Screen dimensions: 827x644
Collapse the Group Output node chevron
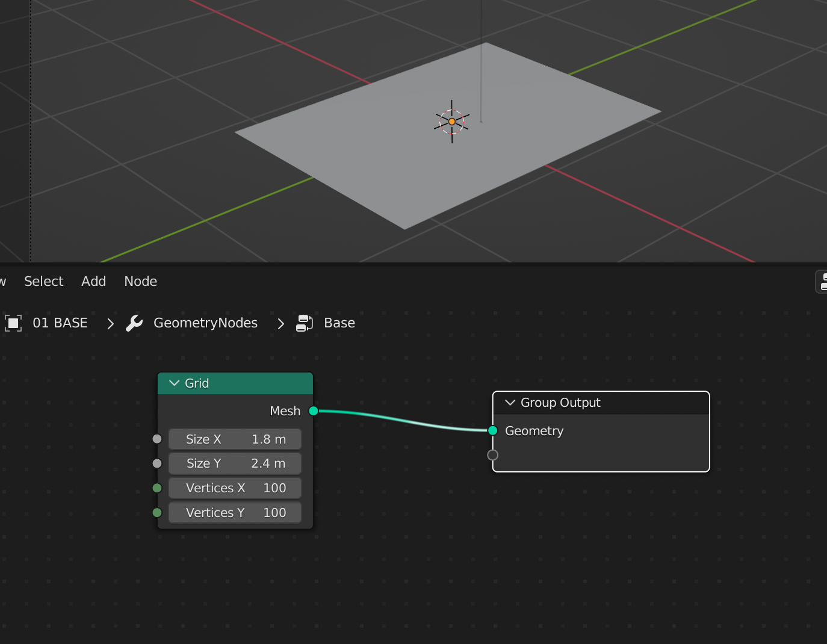510,403
